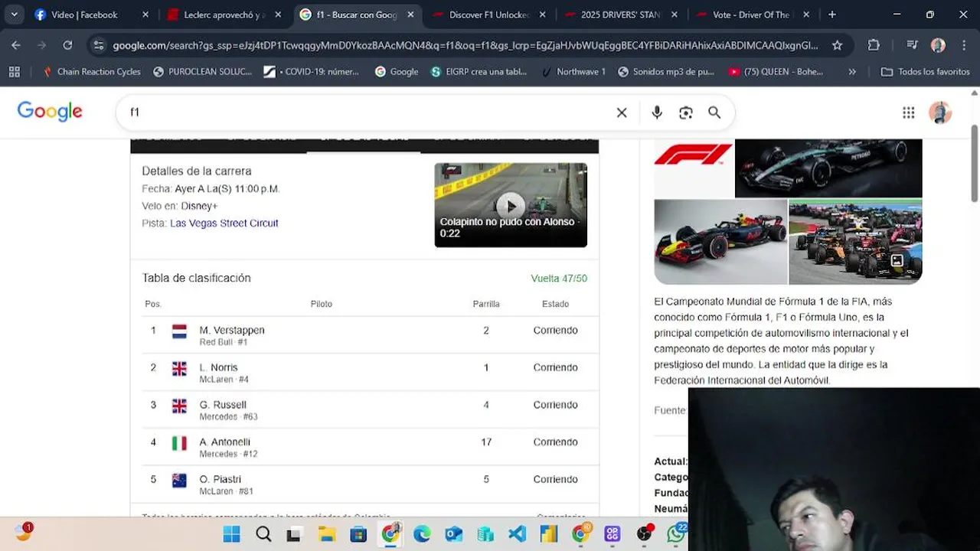This screenshot has height=551, width=980.
Task: Search by image with Google Lens
Action: [x=686, y=112]
